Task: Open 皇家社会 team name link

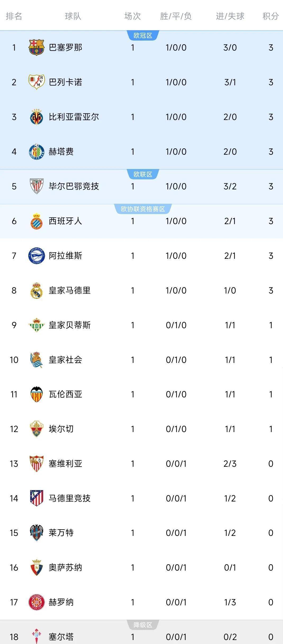Action: coord(65,360)
